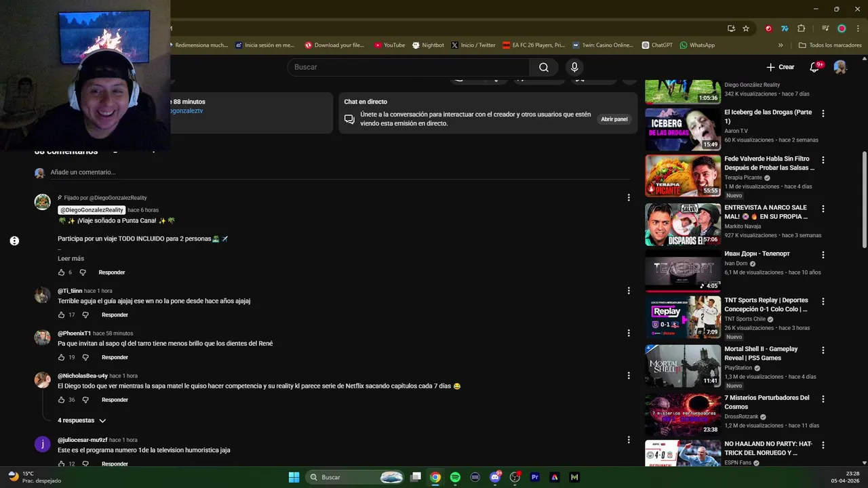The width and height of the screenshot is (868, 488).
Task: Open options menu for @Ti_tiinn comment
Action: [x=629, y=291]
